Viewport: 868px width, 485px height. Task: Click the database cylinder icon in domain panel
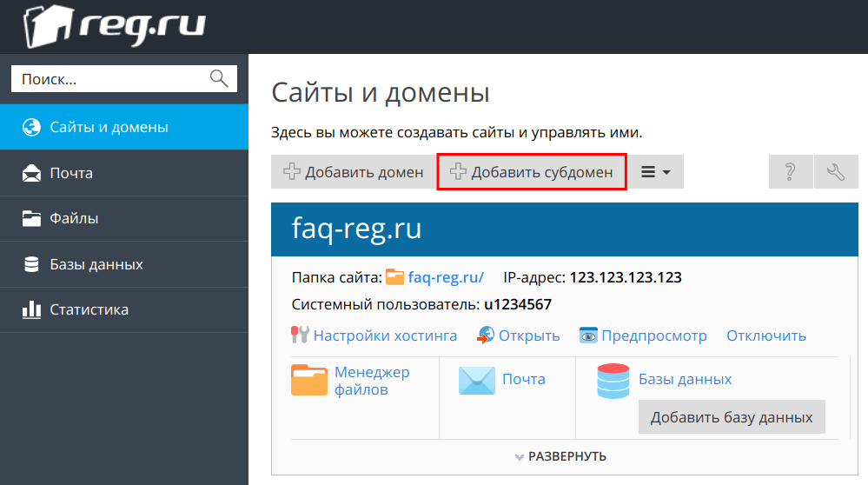(x=613, y=381)
